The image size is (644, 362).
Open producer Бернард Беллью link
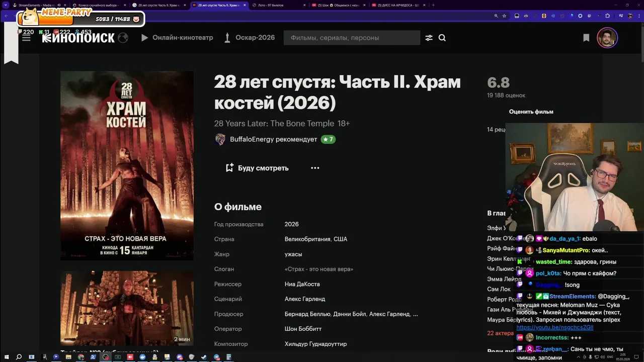tap(307, 314)
